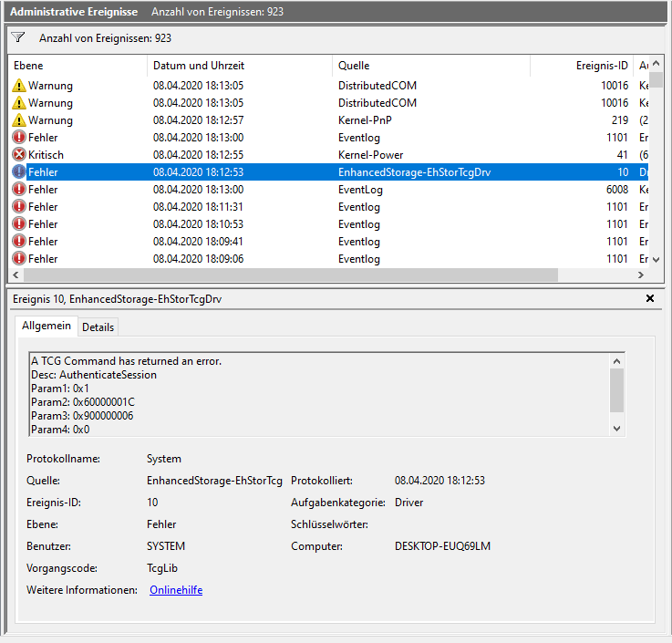Click Aufgabenkategorie value 'Driver'
The width and height of the screenshot is (672, 643).
[408, 503]
